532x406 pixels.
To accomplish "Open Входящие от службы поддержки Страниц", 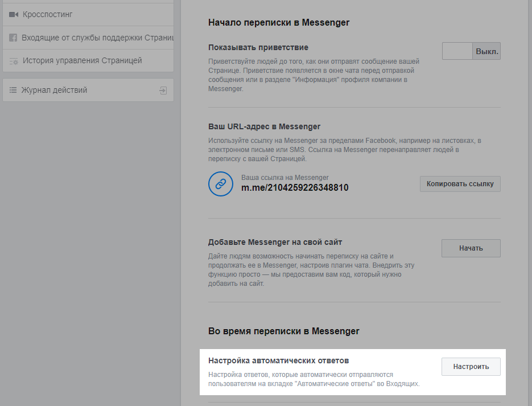I will 97,38.
